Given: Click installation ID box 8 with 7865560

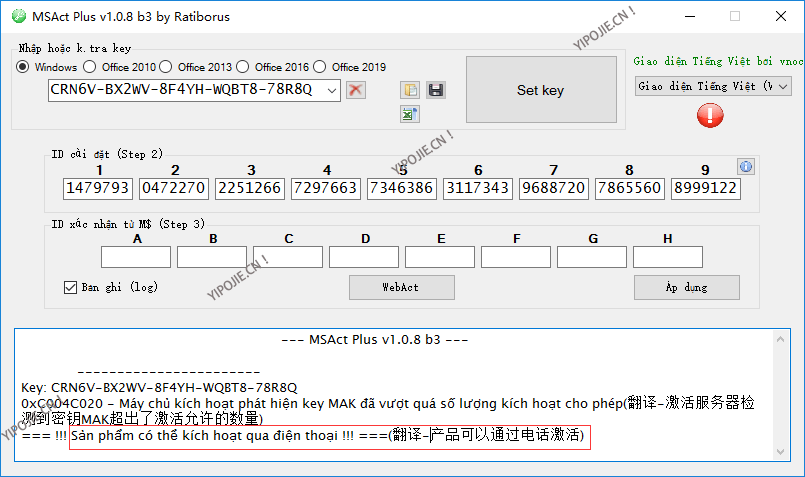Looking at the screenshot, I should (629, 188).
